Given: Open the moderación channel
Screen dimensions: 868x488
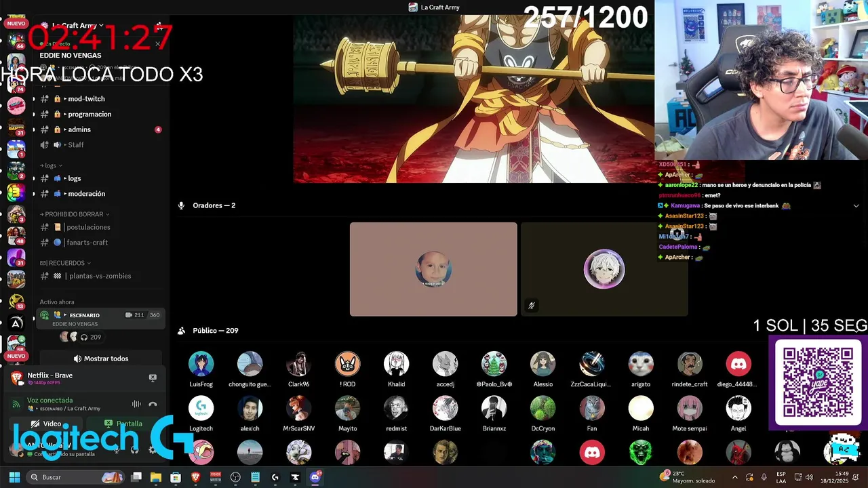Looking at the screenshot, I should [x=100, y=194].
